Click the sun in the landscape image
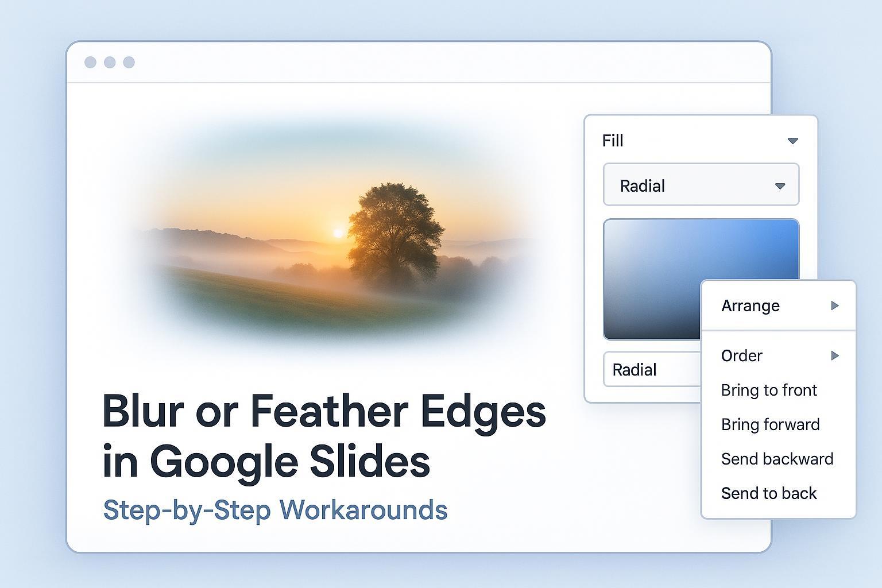882x588 pixels. click(x=338, y=233)
